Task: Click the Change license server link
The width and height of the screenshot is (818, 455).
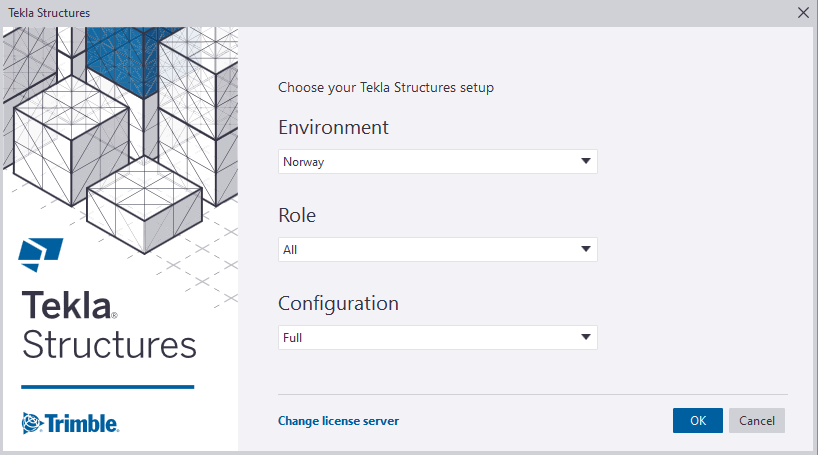Action: (338, 421)
